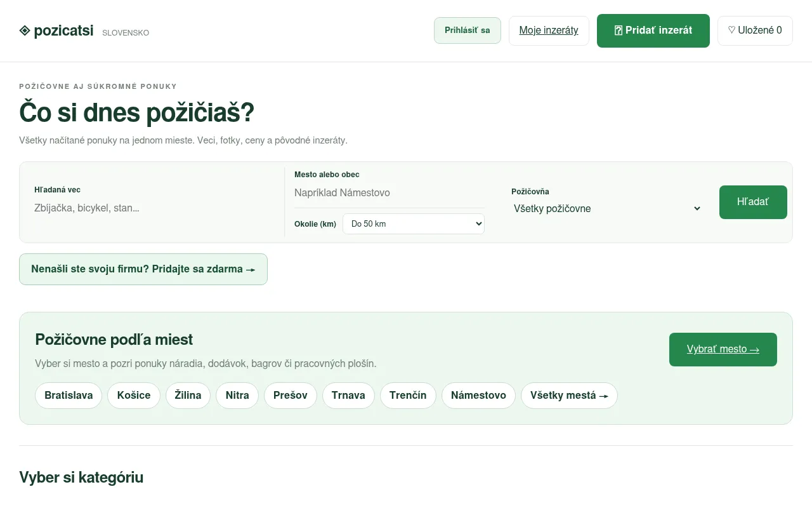The height and width of the screenshot is (508, 812).
Task: Choose the Trnava city chip
Action: click(348, 396)
